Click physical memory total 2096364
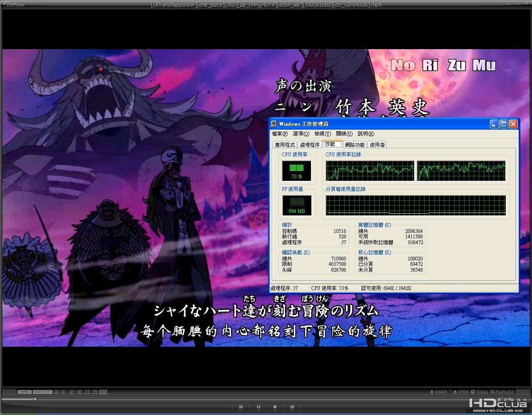The width and height of the screenshot is (532, 415). tap(414, 231)
